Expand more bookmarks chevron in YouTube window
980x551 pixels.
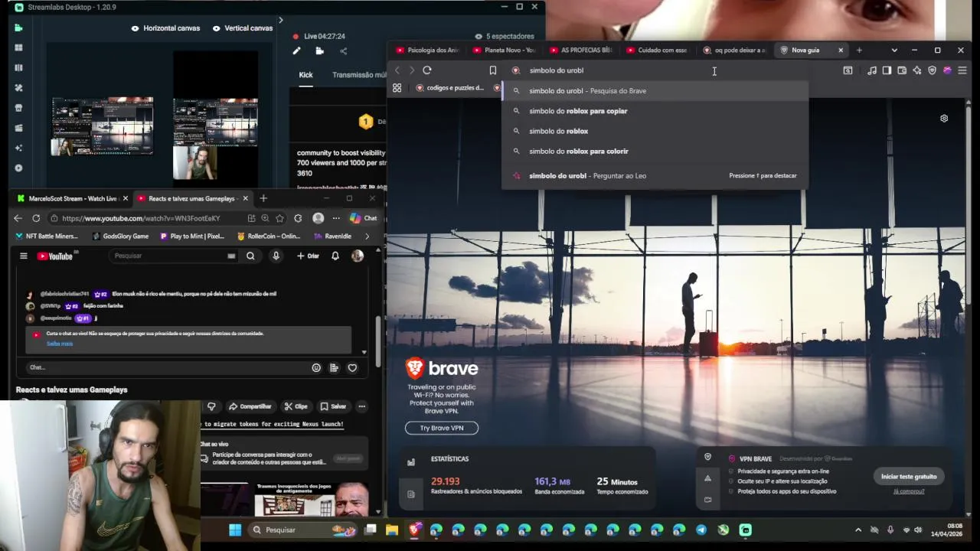[x=367, y=236]
